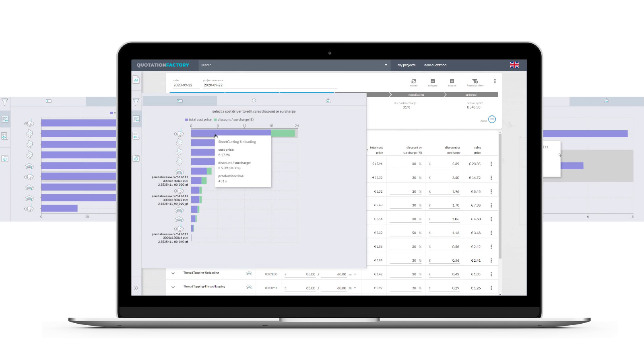This screenshot has width=644, height=353.
Task: Expand the sidebar with double chevron
Action: 136,288
